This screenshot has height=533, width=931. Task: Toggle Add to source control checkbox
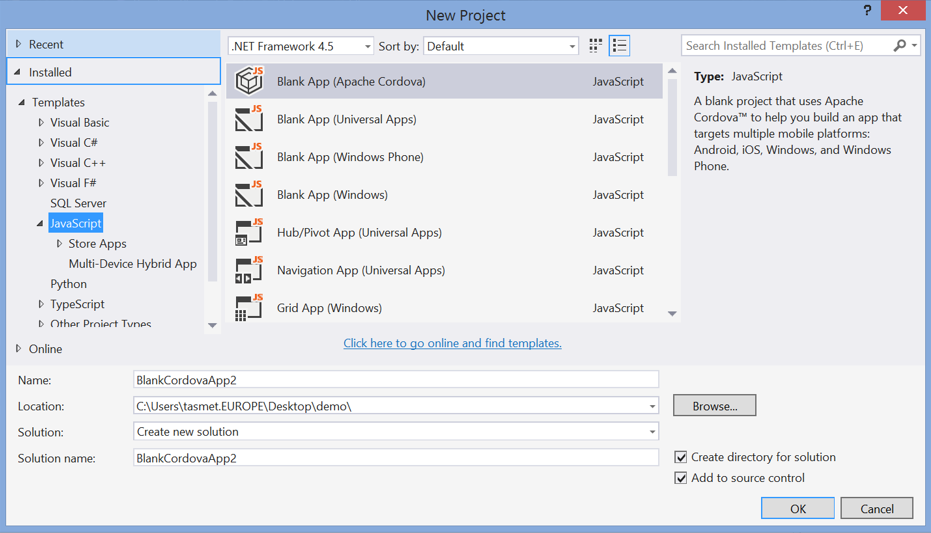pos(681,478)
